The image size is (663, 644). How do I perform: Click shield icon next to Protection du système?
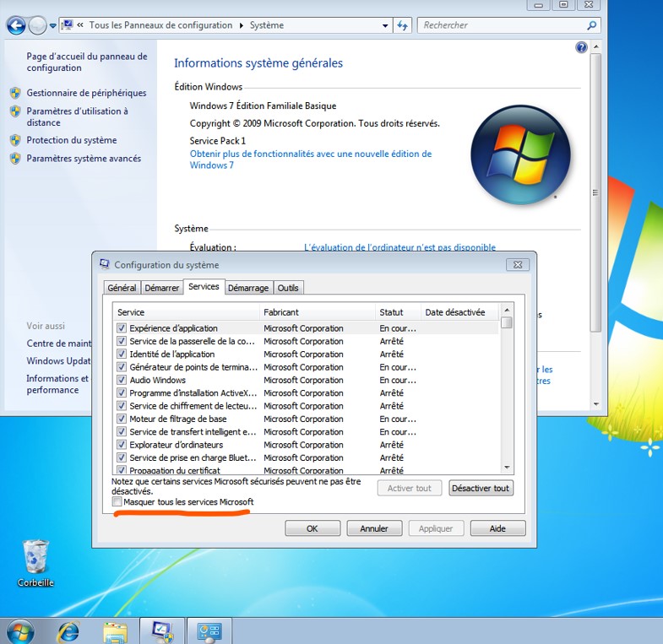pyautogui.click(x=15, y=140)
